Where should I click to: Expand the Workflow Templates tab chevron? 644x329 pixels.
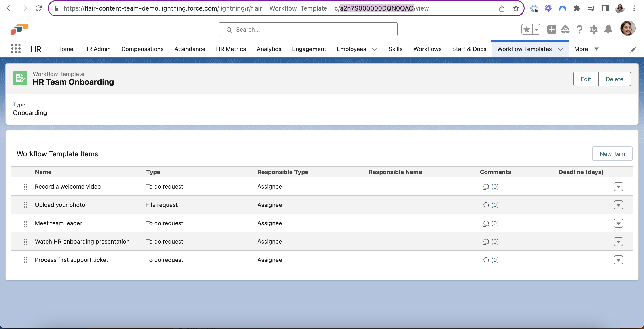click(x=561, y=49)
